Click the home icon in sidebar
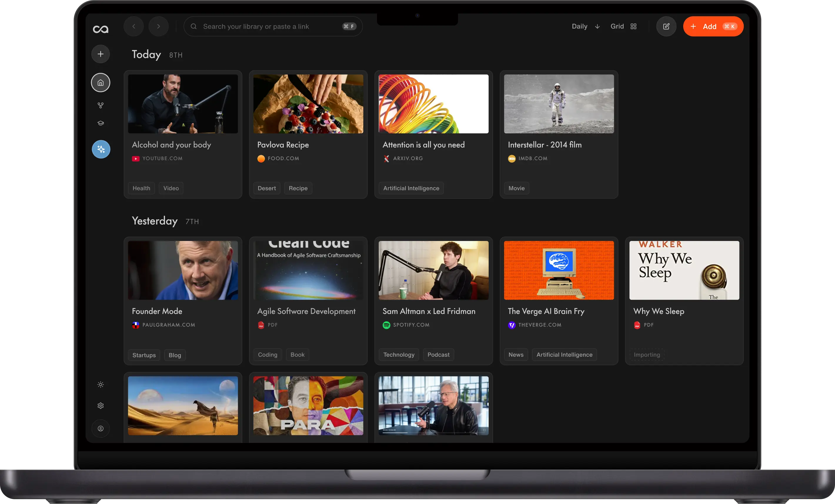The image size is (835, 504). pyautogui.click(x=101, y=83)
